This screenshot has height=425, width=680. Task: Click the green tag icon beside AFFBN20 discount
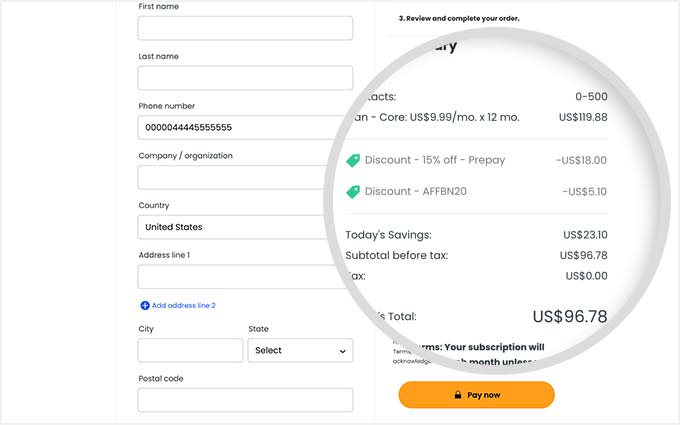pos(353,192)
